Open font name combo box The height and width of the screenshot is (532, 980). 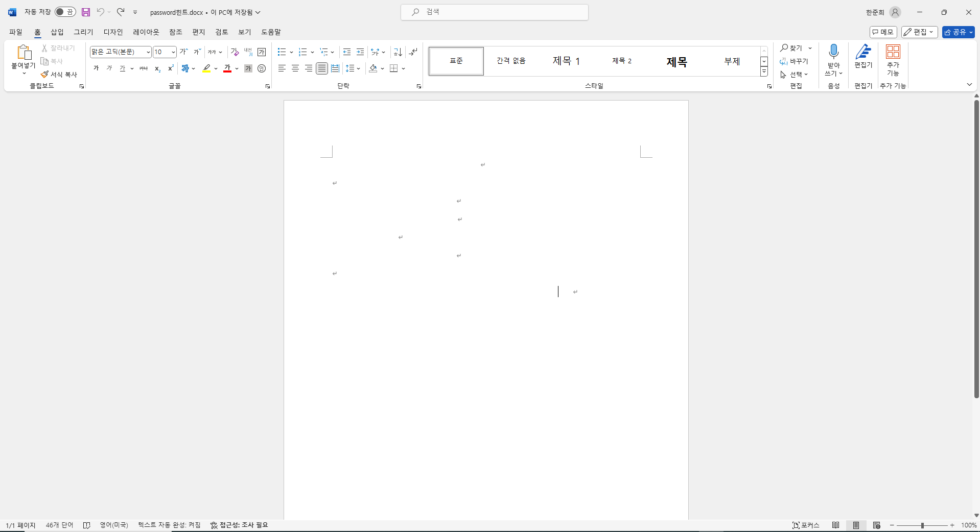click(121, 52)
